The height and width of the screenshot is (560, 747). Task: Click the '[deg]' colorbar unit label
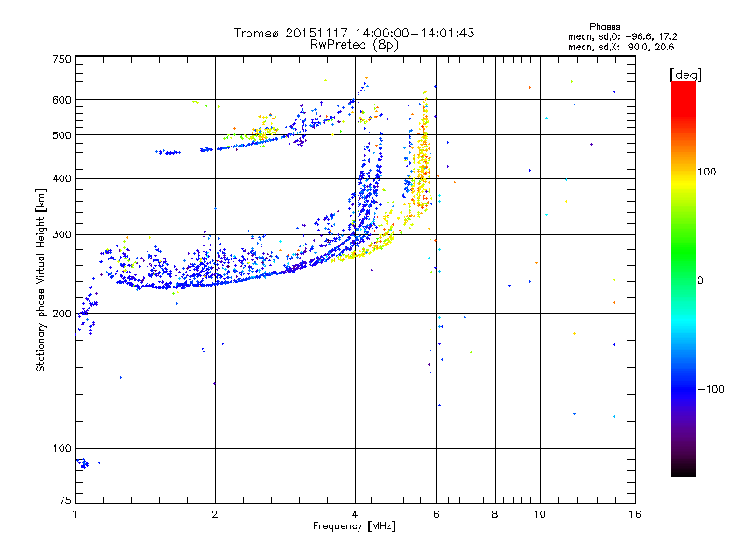685,75
